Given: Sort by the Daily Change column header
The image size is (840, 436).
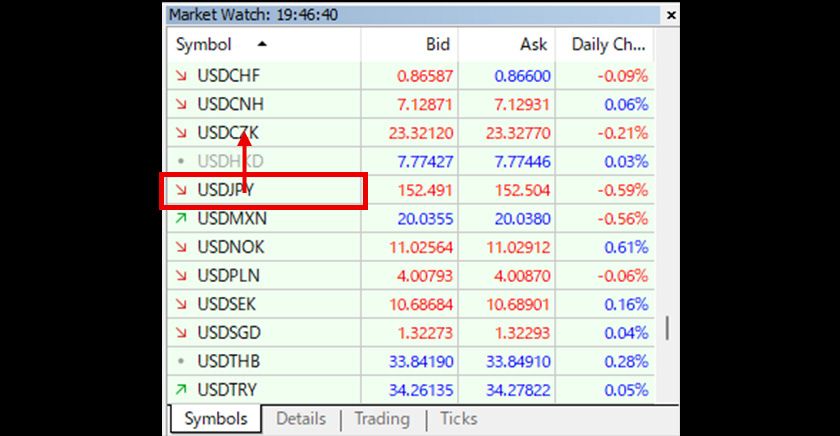Looking at the screenshot, I should pyautogui.click(x=608, y=45).
